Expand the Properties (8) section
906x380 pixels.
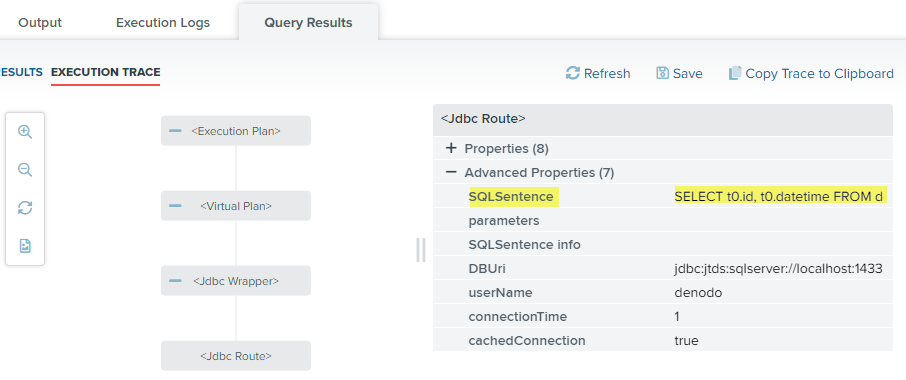coord(451,148)
